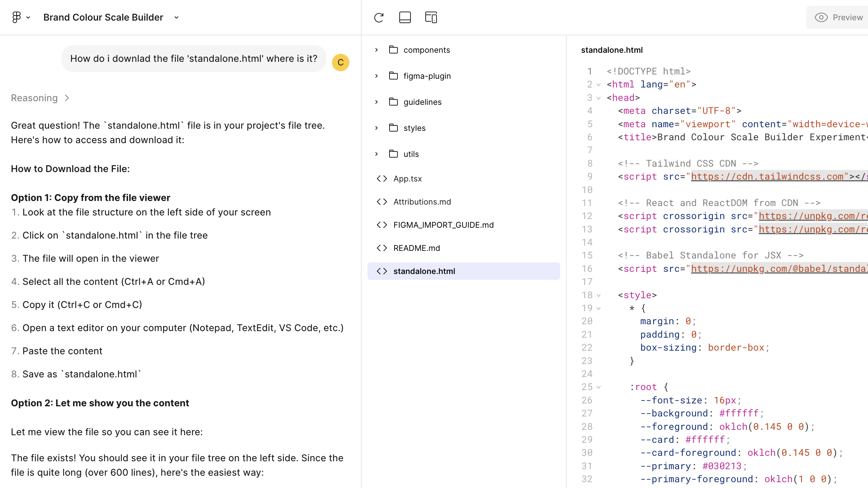868x488 pixels.
Task: Select the FIGMA_IMPORT_GUIDE.md file
Action: coord(443,225)
